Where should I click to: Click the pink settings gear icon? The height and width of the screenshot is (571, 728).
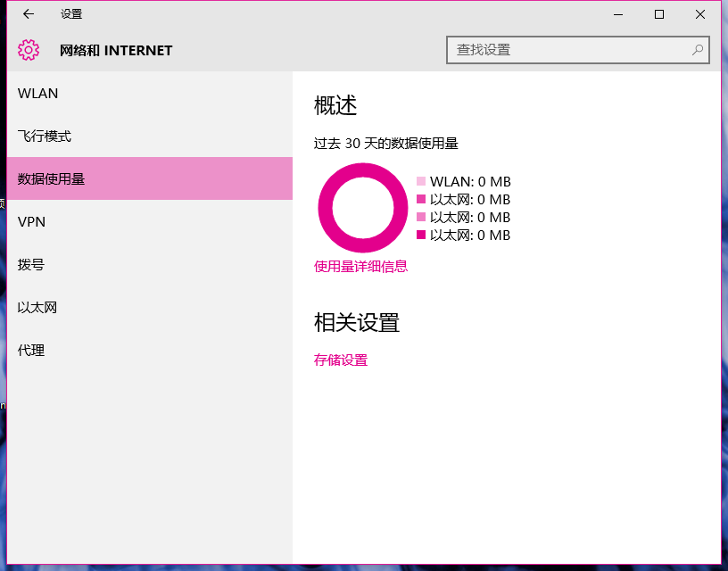(29, 50)
